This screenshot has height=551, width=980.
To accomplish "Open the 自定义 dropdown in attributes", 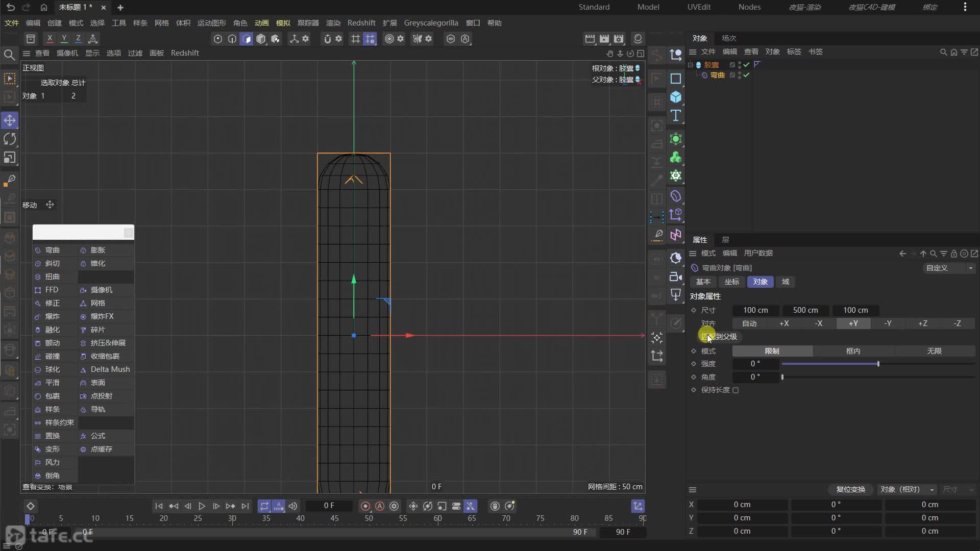I will pyautogui.click(x=949, y=268).
